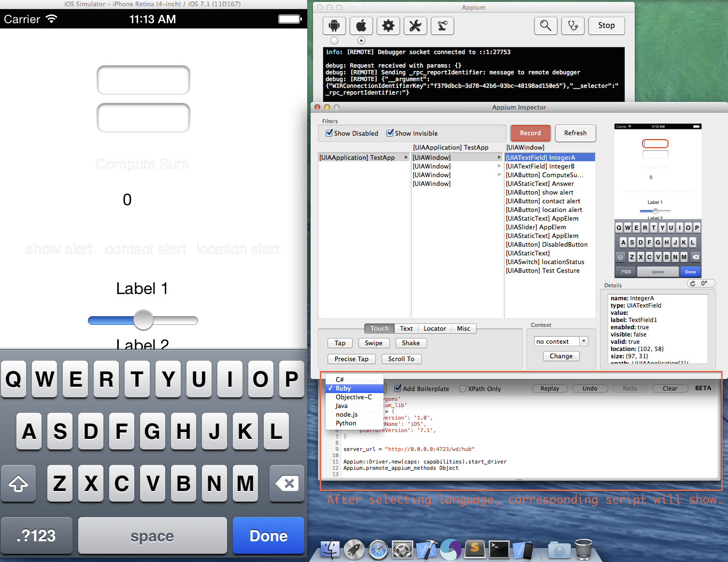
Task: Open Safari from the dock
Action: [379, 549]
